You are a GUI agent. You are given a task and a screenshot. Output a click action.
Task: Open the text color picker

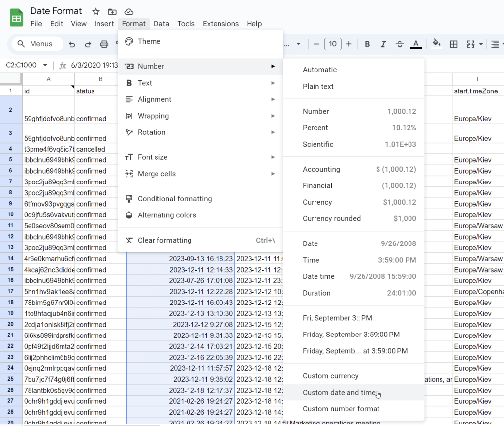click(x=416, y=44)
